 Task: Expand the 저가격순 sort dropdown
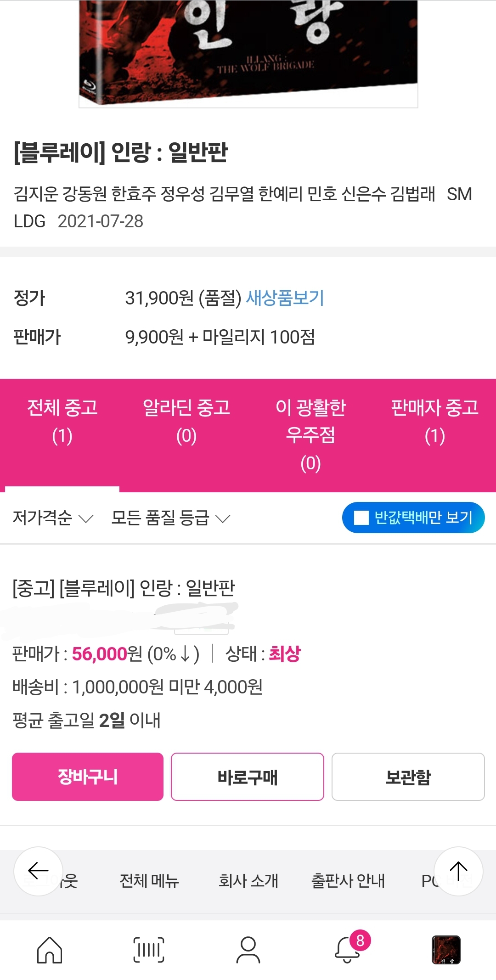(x=53, y=518)
